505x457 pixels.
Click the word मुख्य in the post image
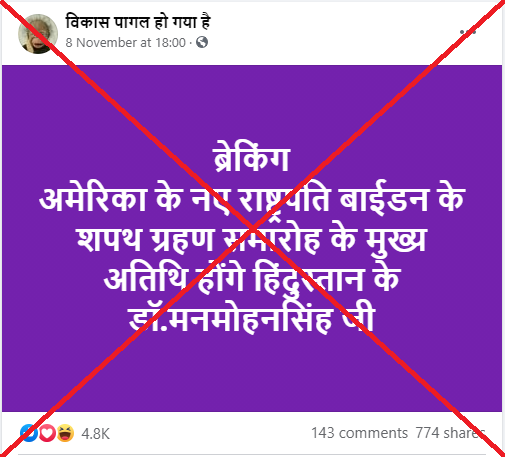(x=395, y=241)
